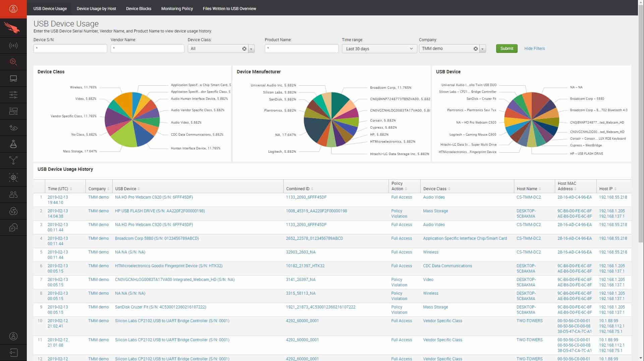Open the Discover eye icon in sidebar

point(13,127)
